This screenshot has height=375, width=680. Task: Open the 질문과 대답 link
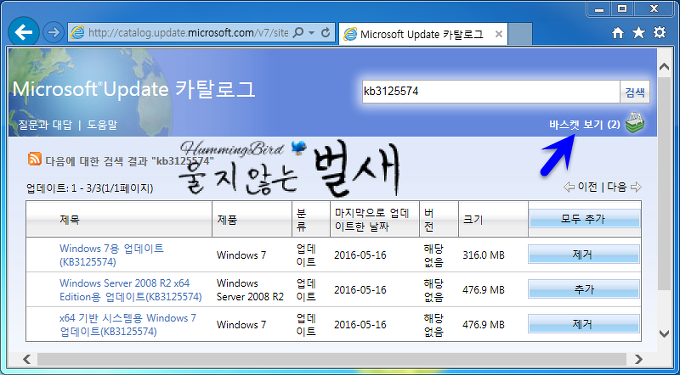click(45, 125)
